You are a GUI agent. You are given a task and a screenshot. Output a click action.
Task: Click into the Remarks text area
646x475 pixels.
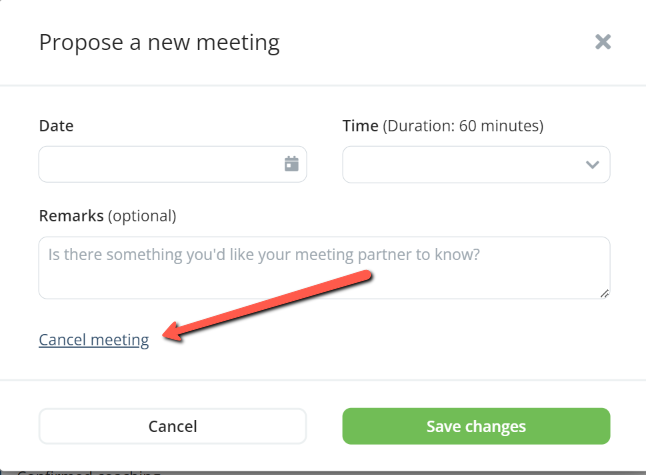[324, 268]
